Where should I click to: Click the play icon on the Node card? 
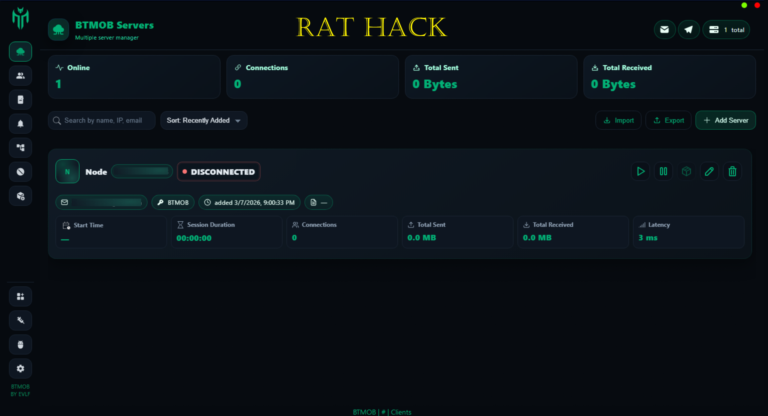point(640,171)
